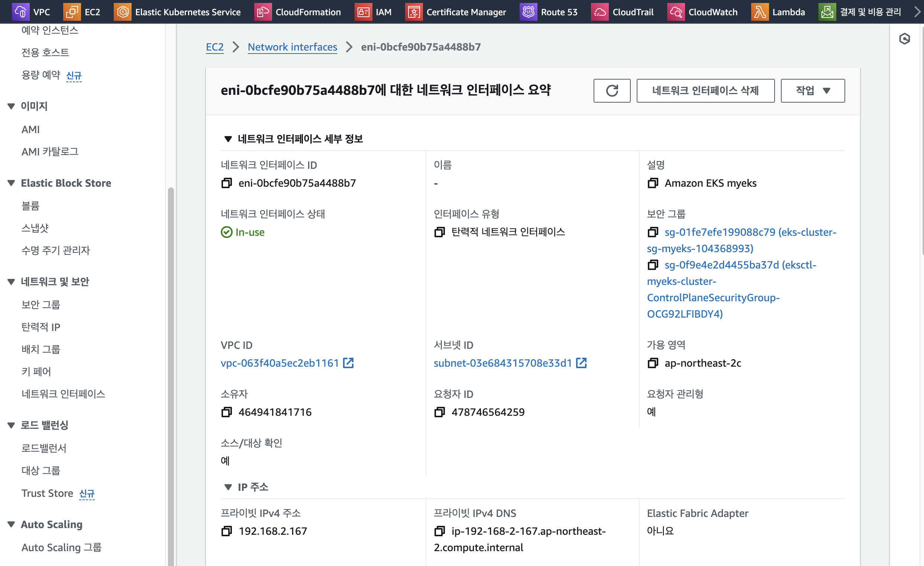Collapse the Elastic Block Store sidebar group
Screen dimensions: 924x566
tap(11, 183)
